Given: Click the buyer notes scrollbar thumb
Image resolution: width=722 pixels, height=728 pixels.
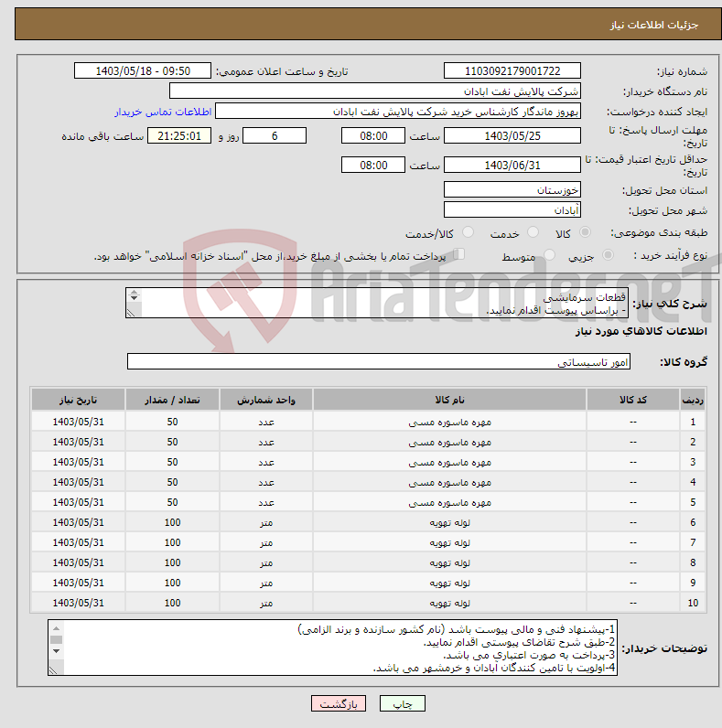Looking at the screenshot, I should tap(56, 640).
